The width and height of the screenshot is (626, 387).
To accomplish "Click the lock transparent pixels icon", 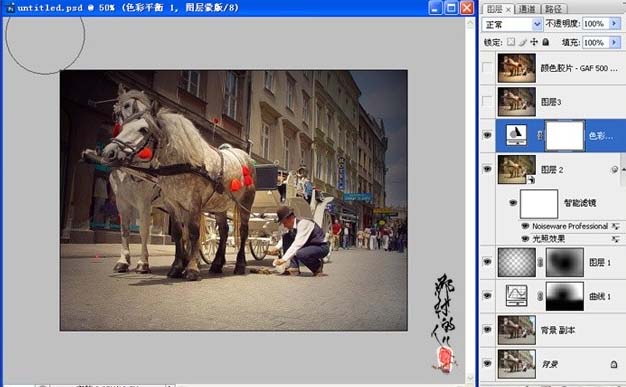I will point(511,42).
